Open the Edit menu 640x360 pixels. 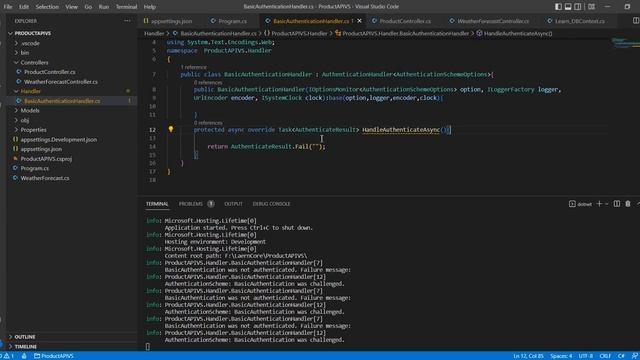click(24, 7)
